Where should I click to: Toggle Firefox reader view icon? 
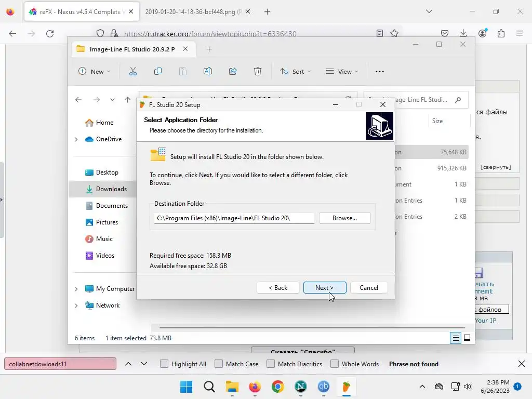point(380,33)
